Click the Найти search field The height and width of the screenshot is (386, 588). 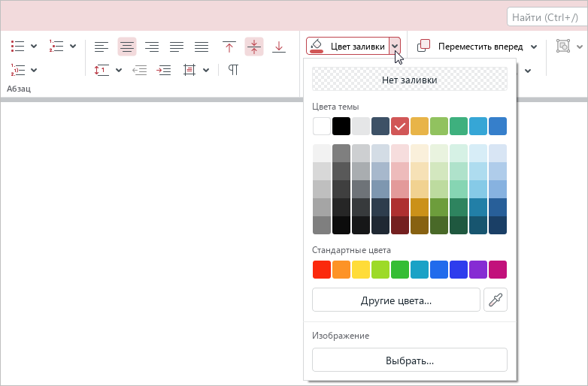(x=547, y=17)
